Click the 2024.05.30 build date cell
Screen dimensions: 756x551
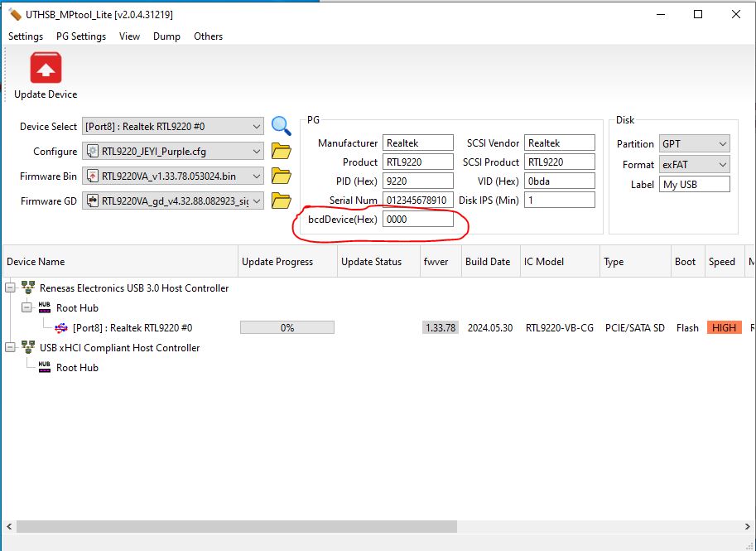(490, 327)
